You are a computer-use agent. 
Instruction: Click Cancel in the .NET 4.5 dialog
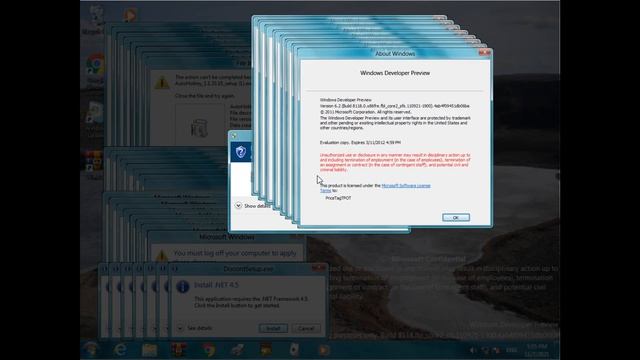(306, 328)
